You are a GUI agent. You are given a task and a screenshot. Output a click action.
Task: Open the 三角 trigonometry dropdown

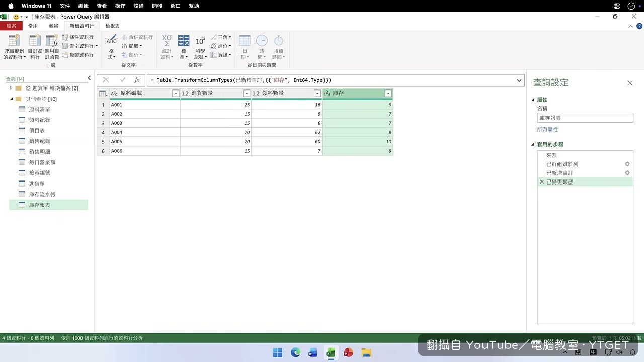click(221, 37)
